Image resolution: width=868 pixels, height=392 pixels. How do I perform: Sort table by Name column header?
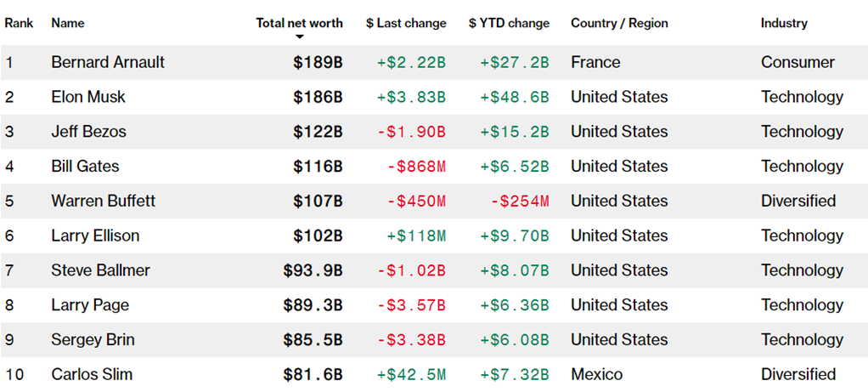[x=68, y=23]
